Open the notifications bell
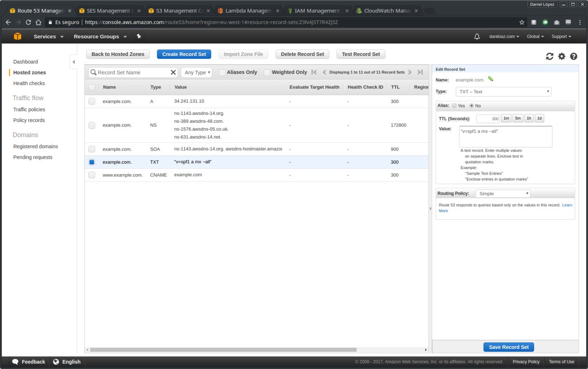The image size is (588, 369). [477, 36]
